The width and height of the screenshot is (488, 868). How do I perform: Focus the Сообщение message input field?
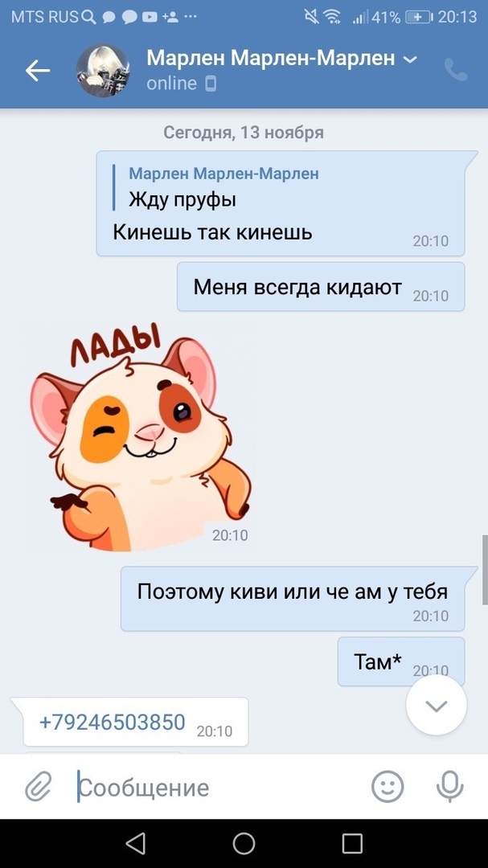tap(222, 787)
